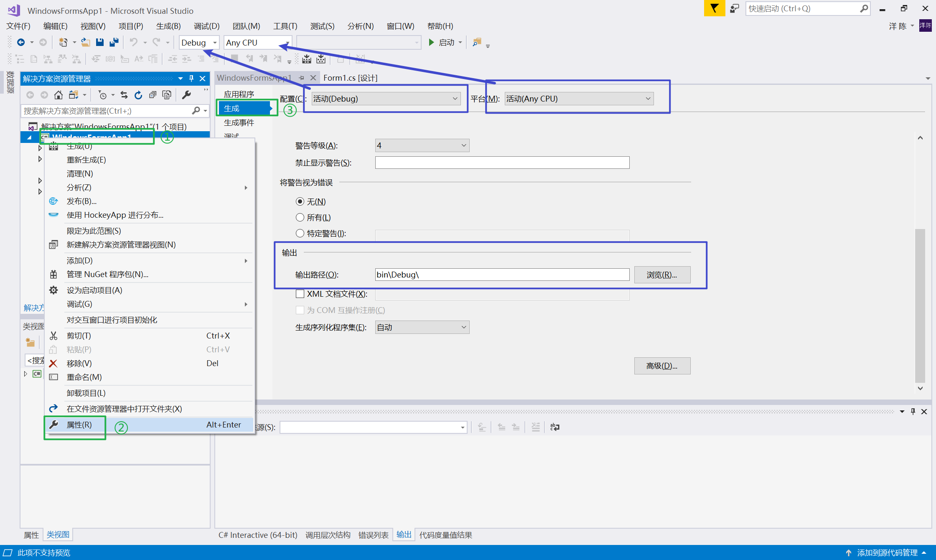Click the 高级(D) button
This screenshot has width=936, height=560.
click(662, 366)
